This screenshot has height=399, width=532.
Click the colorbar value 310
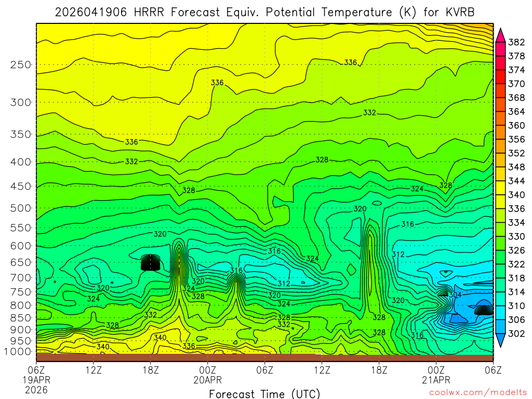[x=516, y=307]
